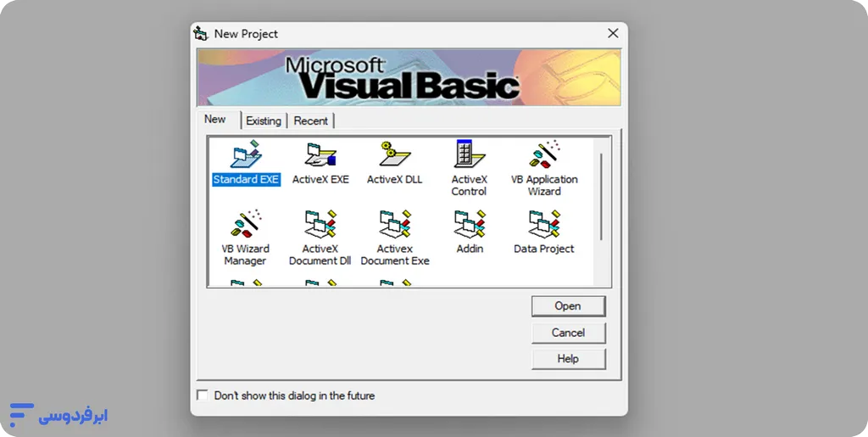The width and height of the screenshot is (868, 437).
Task: Pick the ActiveX DLL project icon
Action: pyautogui.click(x=395, y=154)
